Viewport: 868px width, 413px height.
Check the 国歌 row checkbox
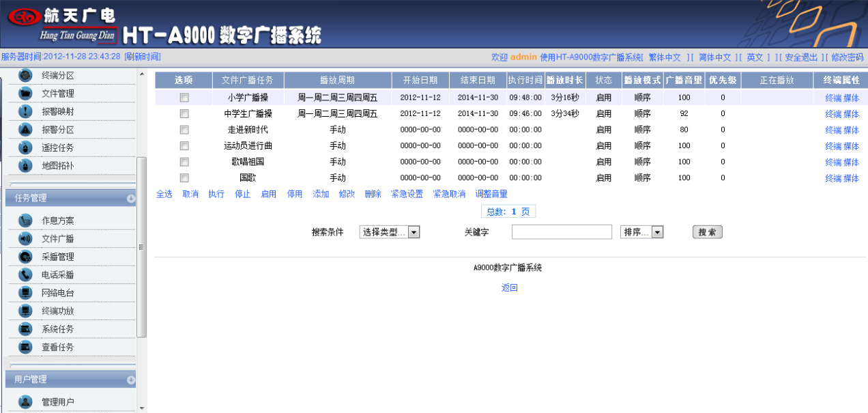coord(183,177)
